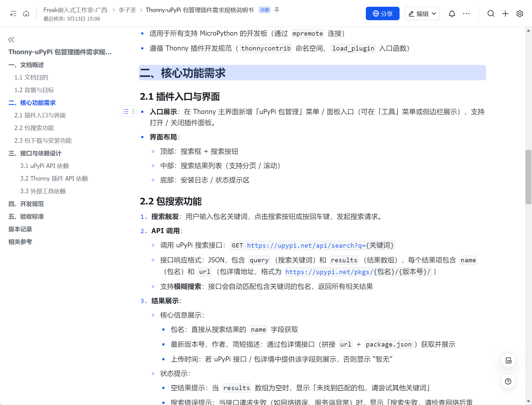
Task: Click the scrollbar down arrow
Action: tap(528, 401)
